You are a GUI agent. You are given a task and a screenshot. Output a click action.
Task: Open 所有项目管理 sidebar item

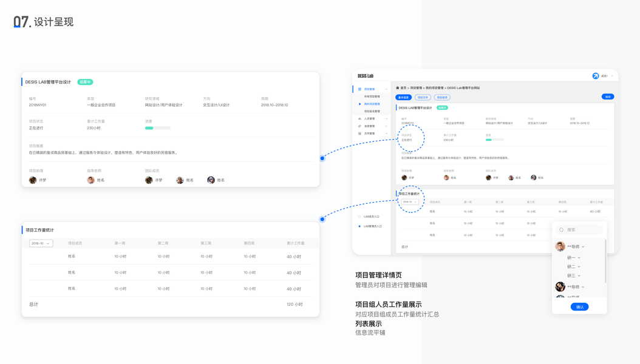click(372, 96)
